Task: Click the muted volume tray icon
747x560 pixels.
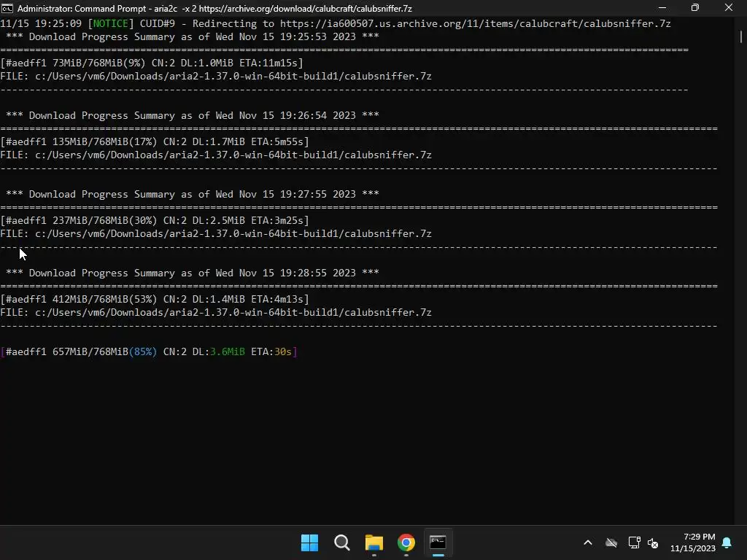Action: pos(653,542)
